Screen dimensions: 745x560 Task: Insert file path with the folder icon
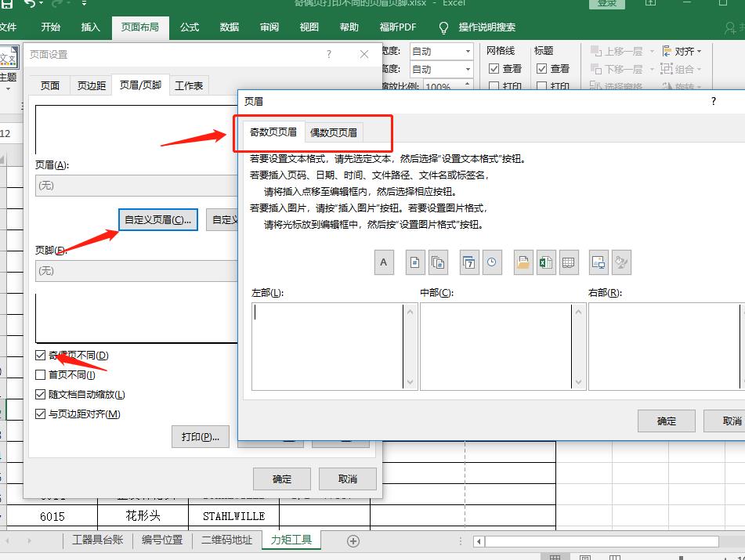coord(522,262)
